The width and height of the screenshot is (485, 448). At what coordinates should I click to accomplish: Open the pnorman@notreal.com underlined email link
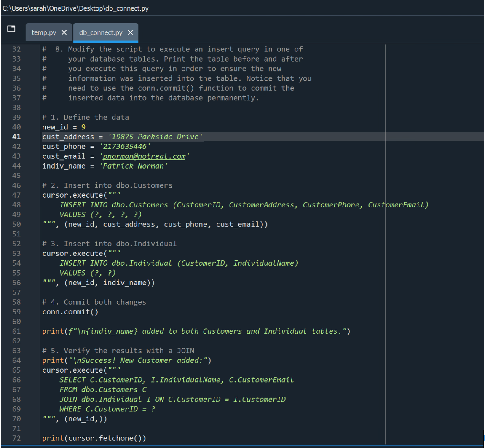coord(144,156)
